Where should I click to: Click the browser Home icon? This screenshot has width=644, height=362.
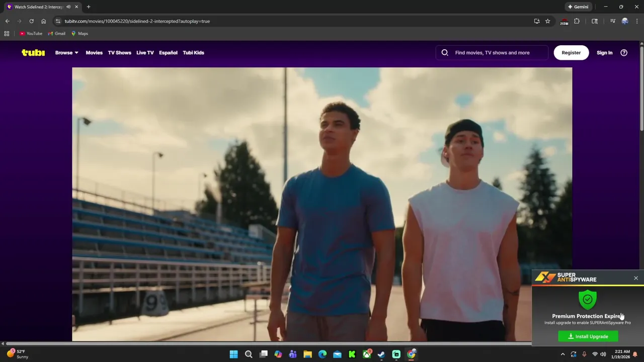pyautogui.click(x=43, y=21)
